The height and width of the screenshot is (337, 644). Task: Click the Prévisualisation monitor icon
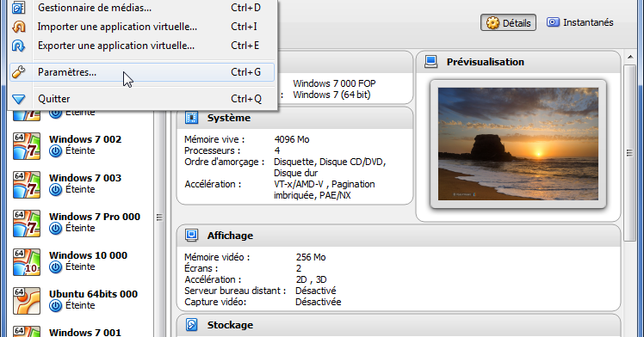(430, 62)
